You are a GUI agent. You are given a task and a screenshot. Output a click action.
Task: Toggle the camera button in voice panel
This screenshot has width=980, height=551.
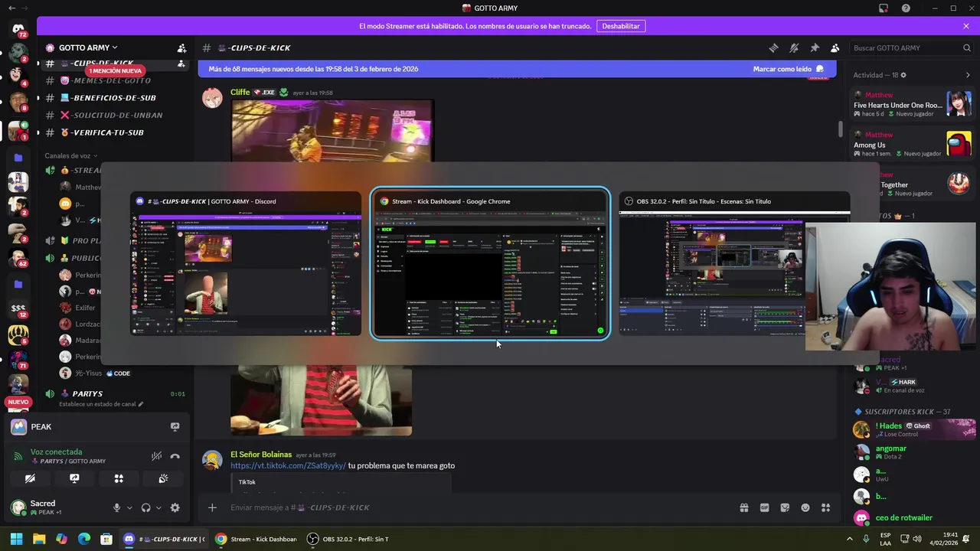click(x=30, y=478)
